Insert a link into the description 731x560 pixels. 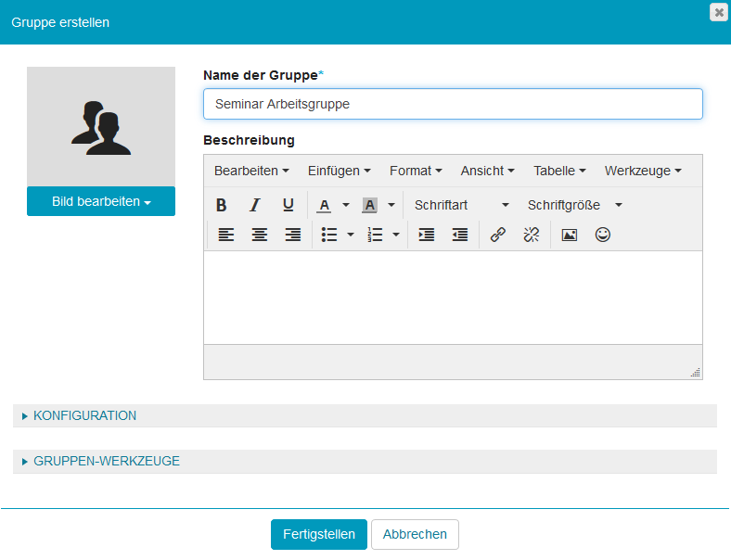tap(497, 235)
